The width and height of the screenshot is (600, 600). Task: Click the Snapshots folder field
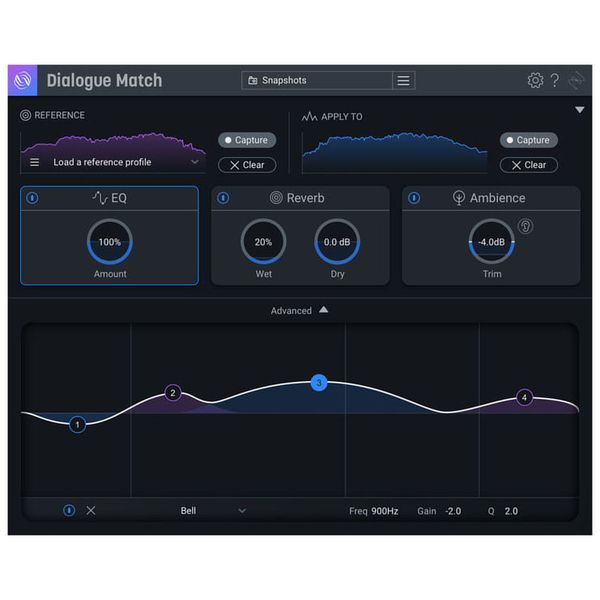tap(317, 80)
